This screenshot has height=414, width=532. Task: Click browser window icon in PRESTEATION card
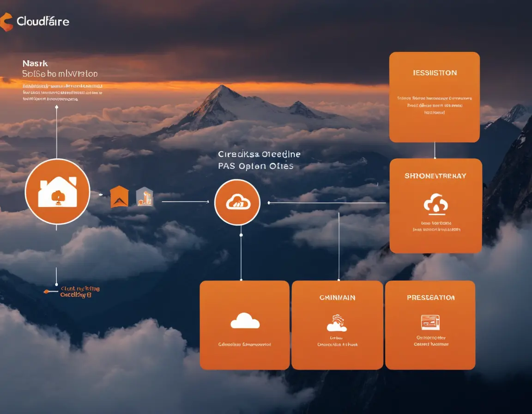[x=430, y=322]
